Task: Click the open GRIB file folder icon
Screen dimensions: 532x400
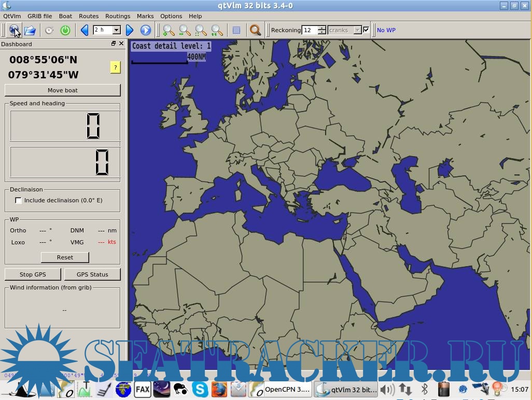Action: coord(30,31)
